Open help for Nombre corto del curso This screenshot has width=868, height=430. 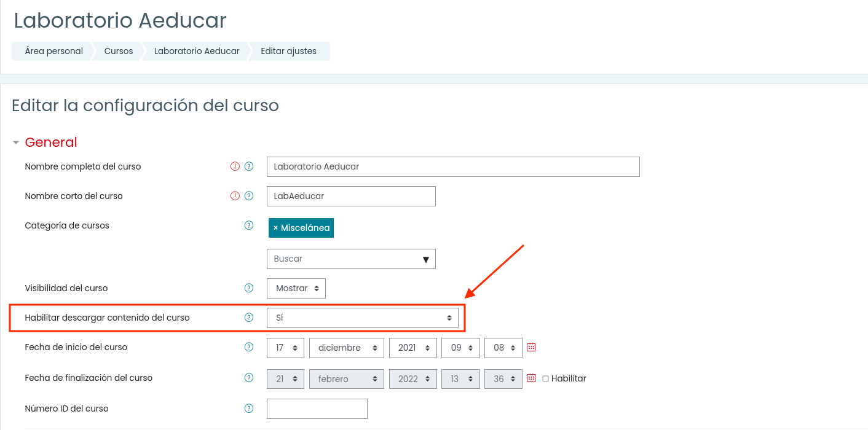(x=249, y=196)
